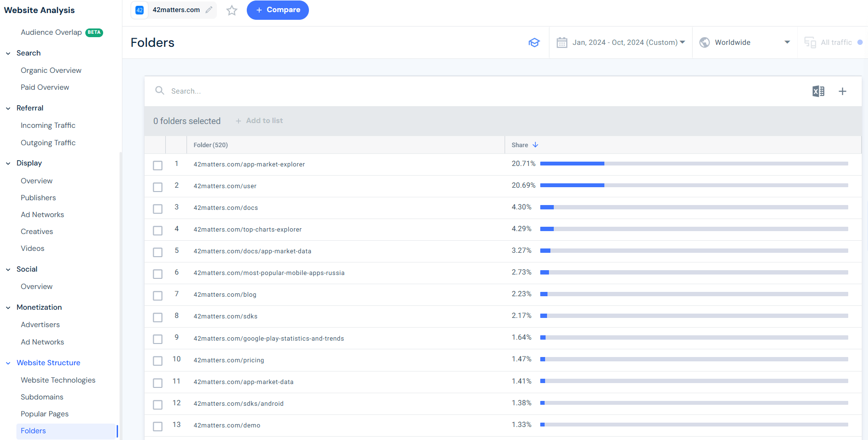
Task: Favorite the site with star icon
Action: (232, 10)
